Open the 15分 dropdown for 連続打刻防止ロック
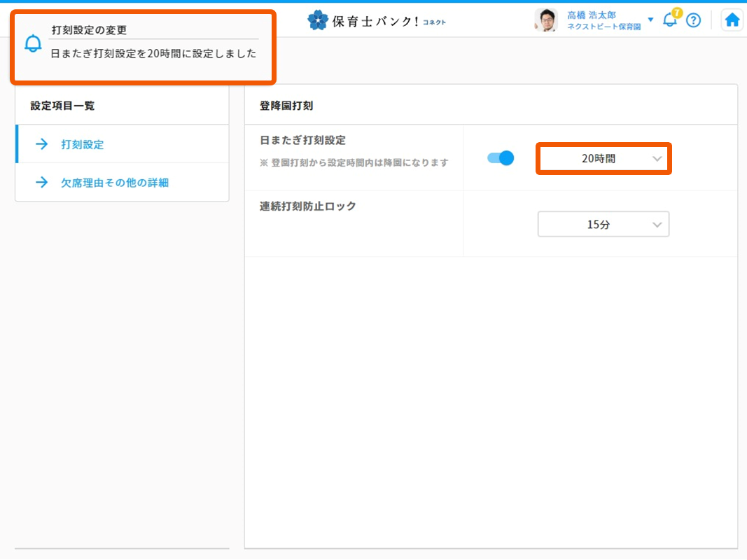Viewport: 747px width, 560px height. tap(603, 224)
